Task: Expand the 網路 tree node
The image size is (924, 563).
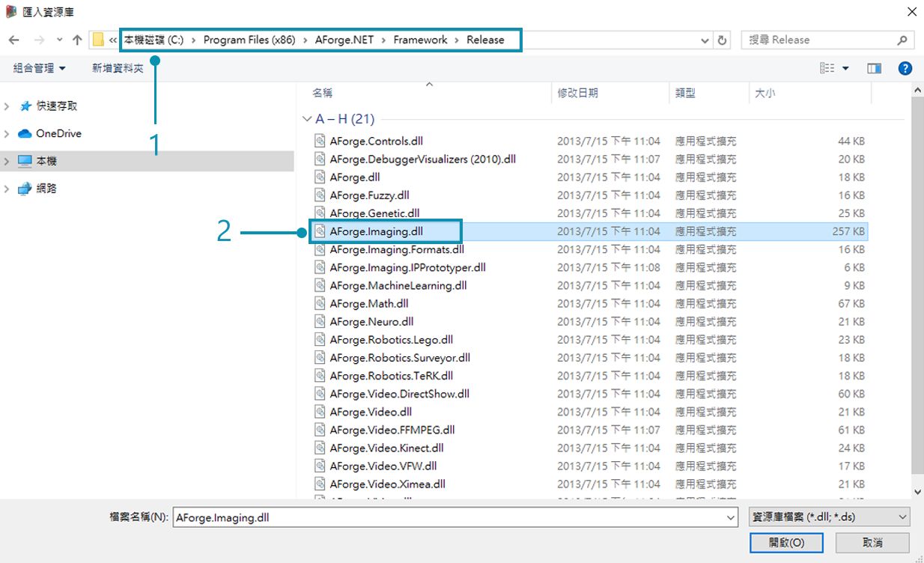Action: pos(7,189)
